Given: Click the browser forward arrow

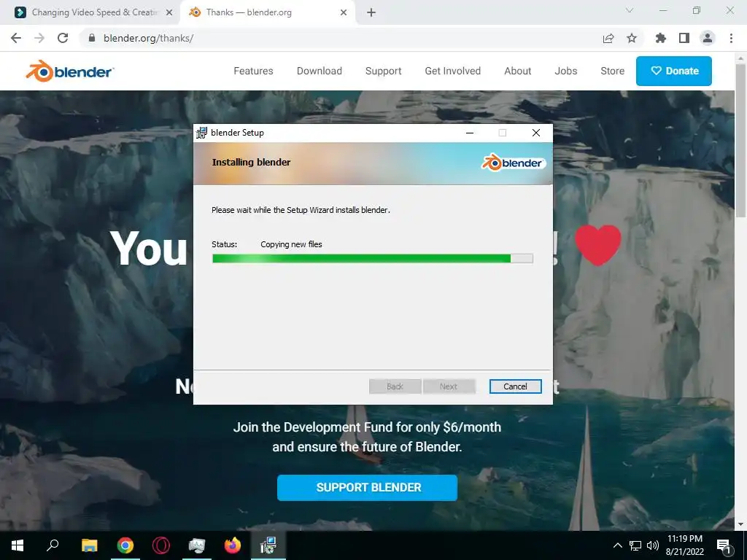Looking at the screenshot, I should [x=39, y=38].
